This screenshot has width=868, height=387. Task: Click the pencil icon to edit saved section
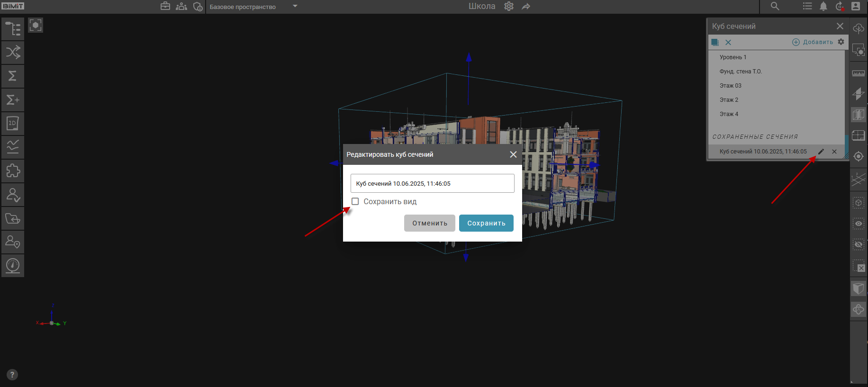tap(821, 152)
